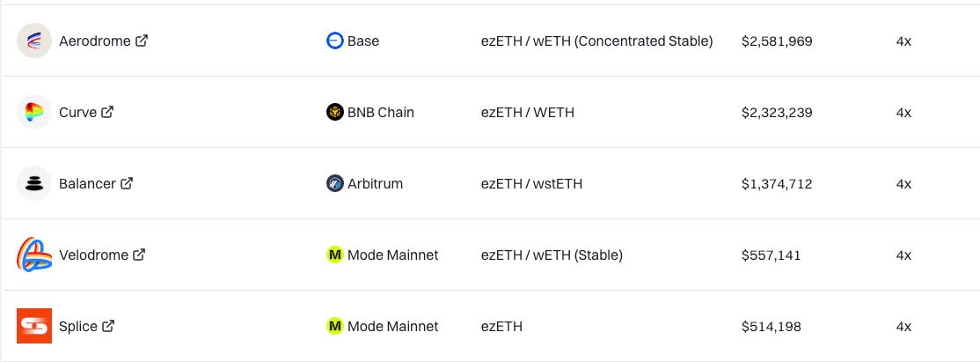
Task: Open Velodrome external link icon
Action: pyautogui.click(x=139, y=255)
